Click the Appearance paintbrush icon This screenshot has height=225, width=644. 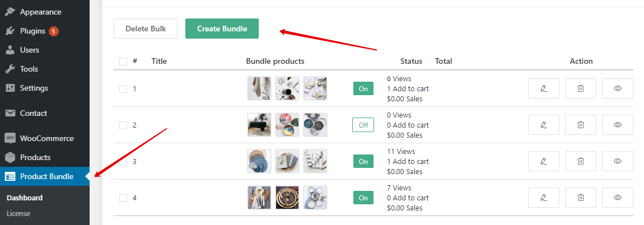click(x=10, y=12)
